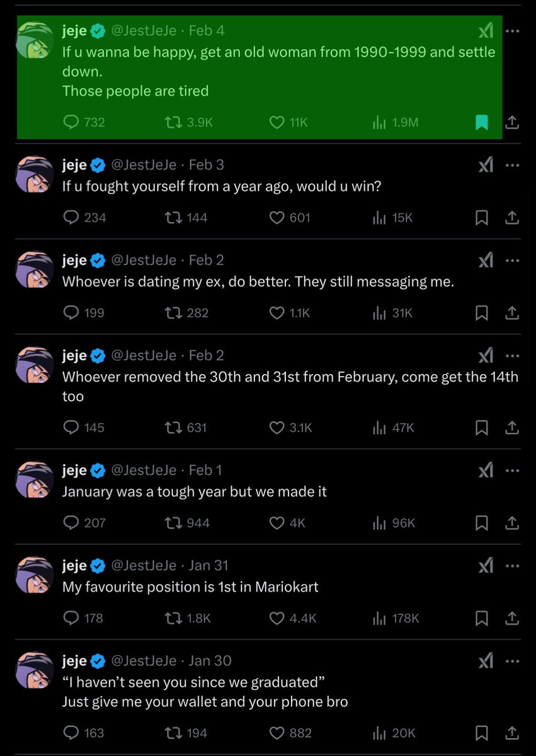Open more options menu on Jan 31 tweet
Viewport: 536px width, 756px height.
click(512, 566)
